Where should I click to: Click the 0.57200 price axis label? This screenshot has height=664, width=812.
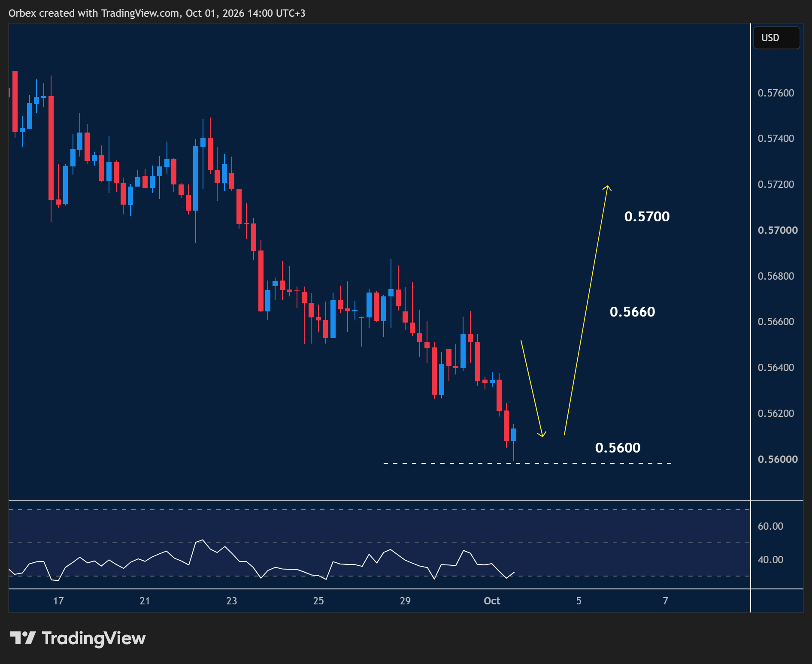776,184
